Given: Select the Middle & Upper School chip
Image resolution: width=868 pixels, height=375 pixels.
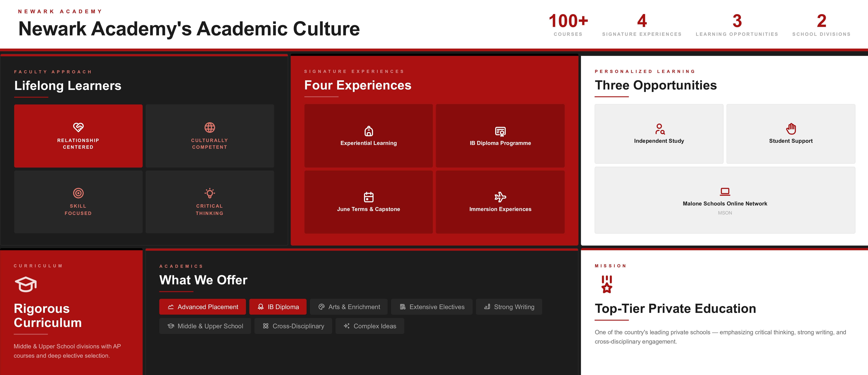Looking at the screenshot, I should (205, 326).
